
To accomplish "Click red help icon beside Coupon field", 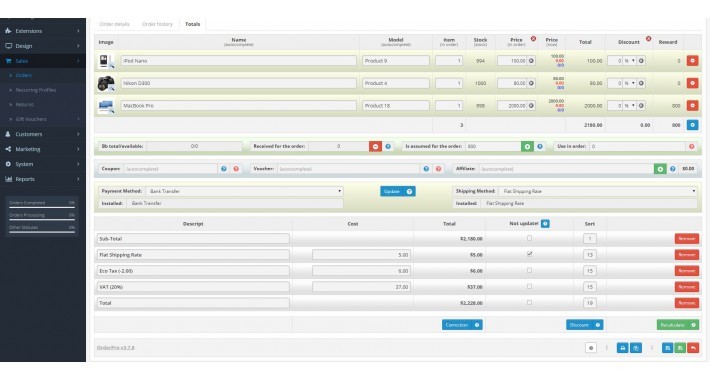I will click(x=236, y=168).
